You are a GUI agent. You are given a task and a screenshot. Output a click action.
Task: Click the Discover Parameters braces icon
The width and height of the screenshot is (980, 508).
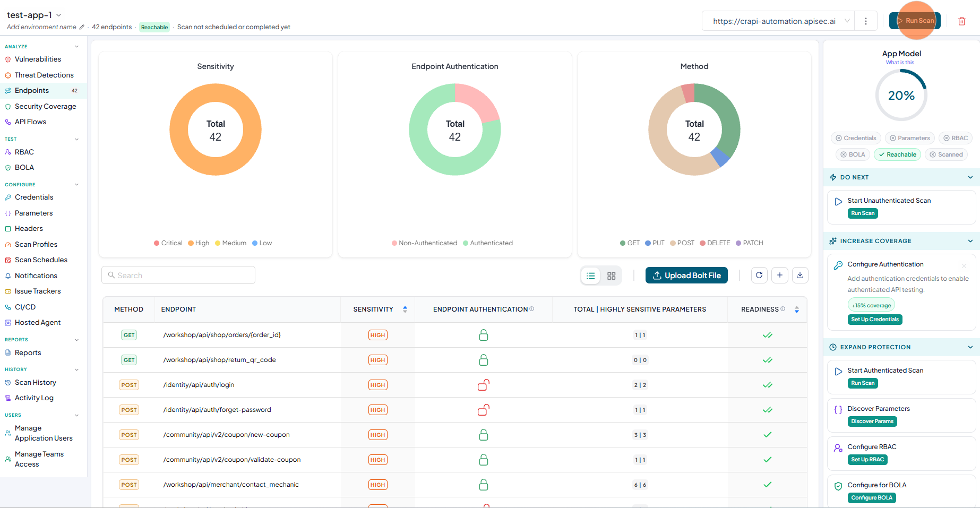point(838,410)
